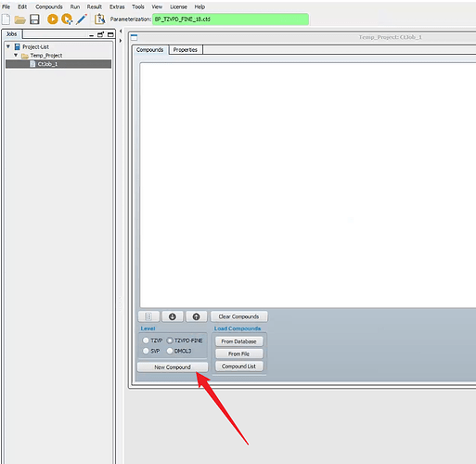Select the blue pencil edit icon
The width and height of the screenshot is (476, 464).
pyautogui.click(x=82, y=19)
